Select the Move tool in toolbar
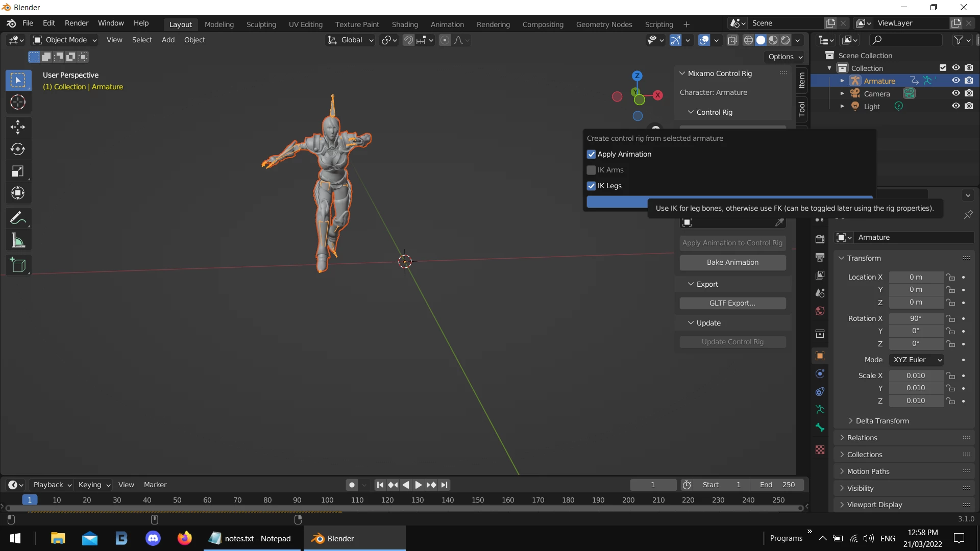 [x=18, y=127]
